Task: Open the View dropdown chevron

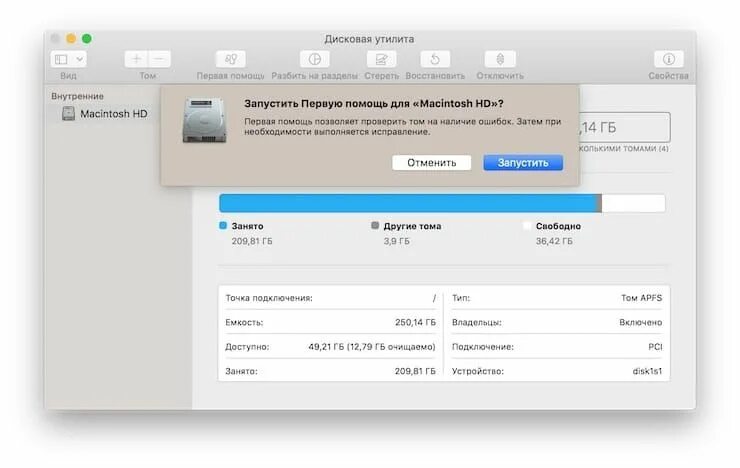Action: [x=80, y=59]
